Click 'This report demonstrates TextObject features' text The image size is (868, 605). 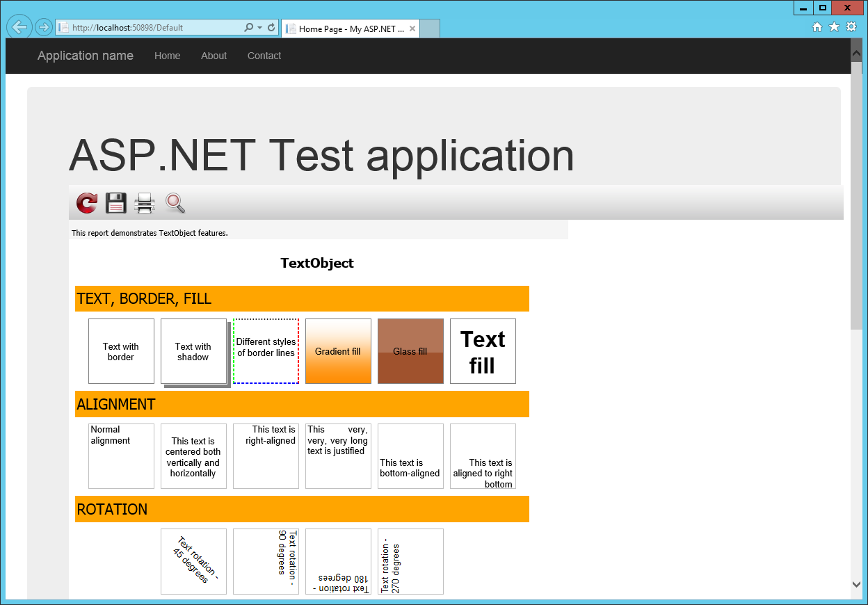tap(150, 233)
